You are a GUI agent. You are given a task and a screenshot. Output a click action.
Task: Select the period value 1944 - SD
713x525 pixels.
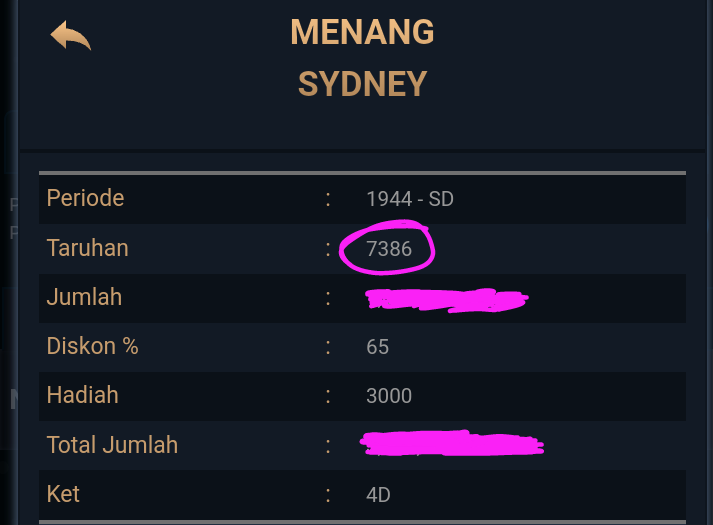pos(410,199)
